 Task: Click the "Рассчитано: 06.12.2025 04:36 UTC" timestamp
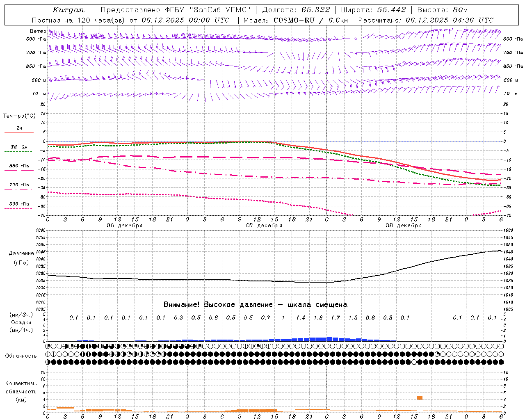[x=426, y=20]
